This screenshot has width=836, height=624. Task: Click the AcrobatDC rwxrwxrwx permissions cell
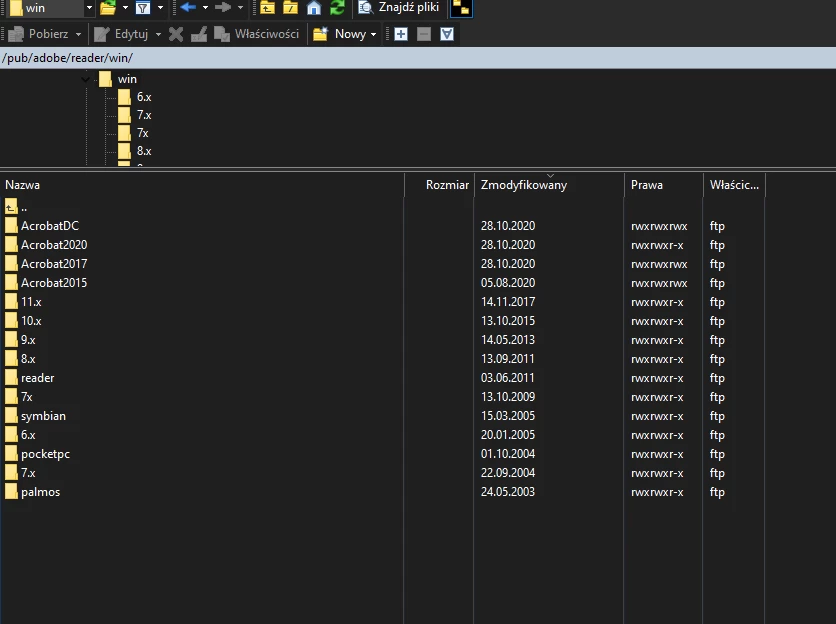point(659,226)
